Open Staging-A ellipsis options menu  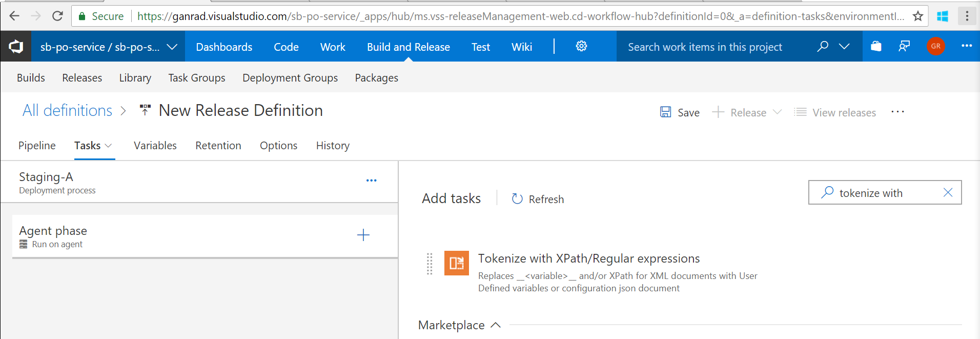[x=371, y=181]
